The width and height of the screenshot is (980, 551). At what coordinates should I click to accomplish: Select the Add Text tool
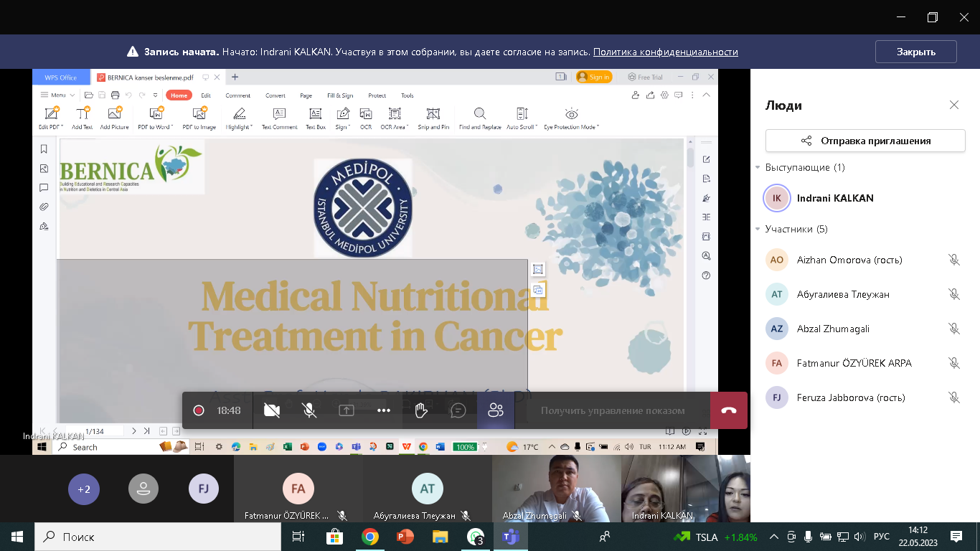click(x=83, y=118)
